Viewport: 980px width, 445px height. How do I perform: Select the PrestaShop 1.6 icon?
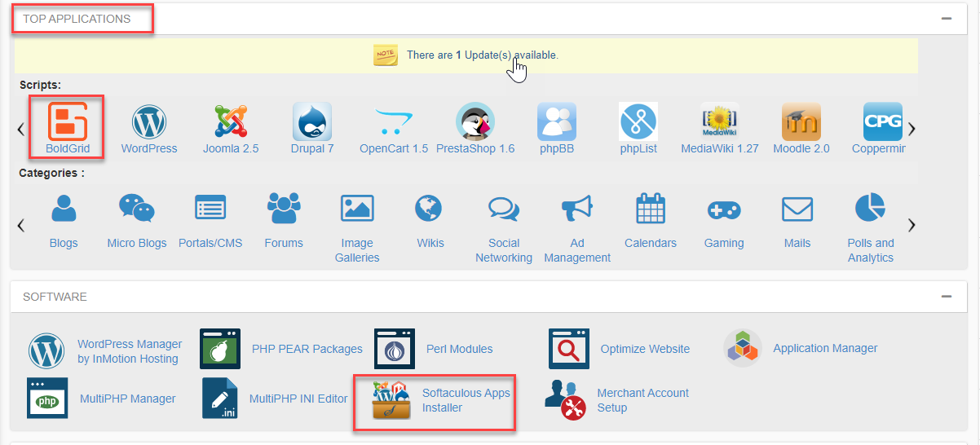coord(475,122)
